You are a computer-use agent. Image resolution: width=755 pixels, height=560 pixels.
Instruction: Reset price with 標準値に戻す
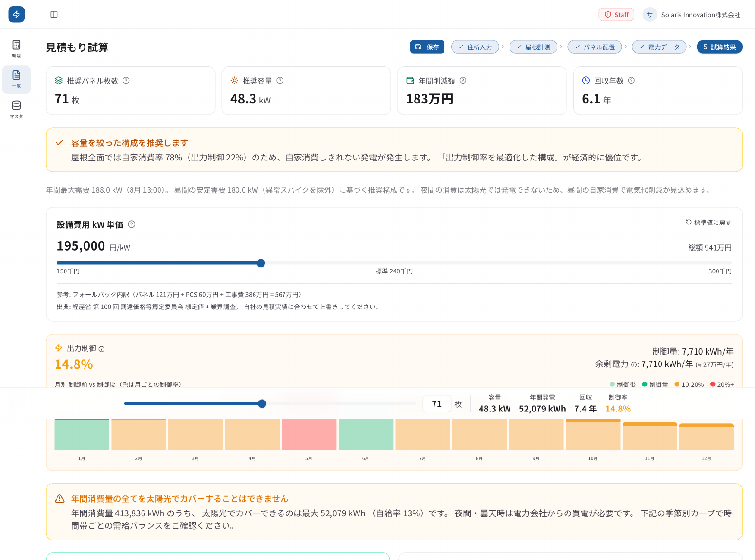(708, 223)
